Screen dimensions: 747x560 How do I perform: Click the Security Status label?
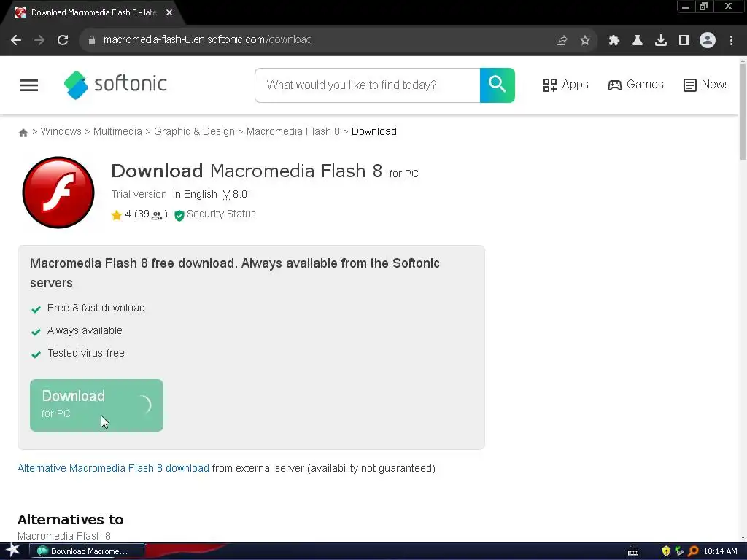(221, 214)
